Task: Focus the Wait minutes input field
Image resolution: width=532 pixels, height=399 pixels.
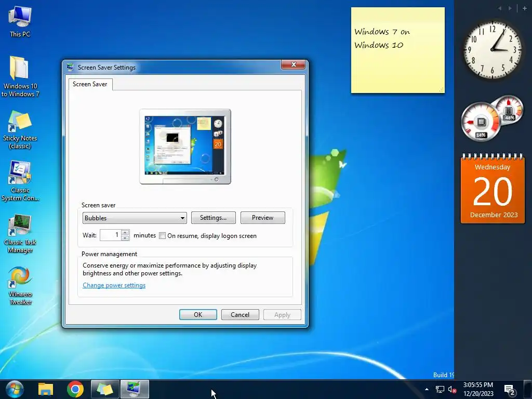Action: (x=111, y=235)
